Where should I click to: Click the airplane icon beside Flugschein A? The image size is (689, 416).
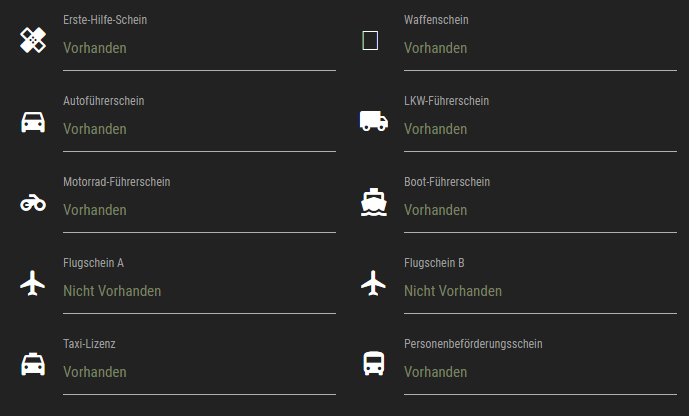pos(33,283)
